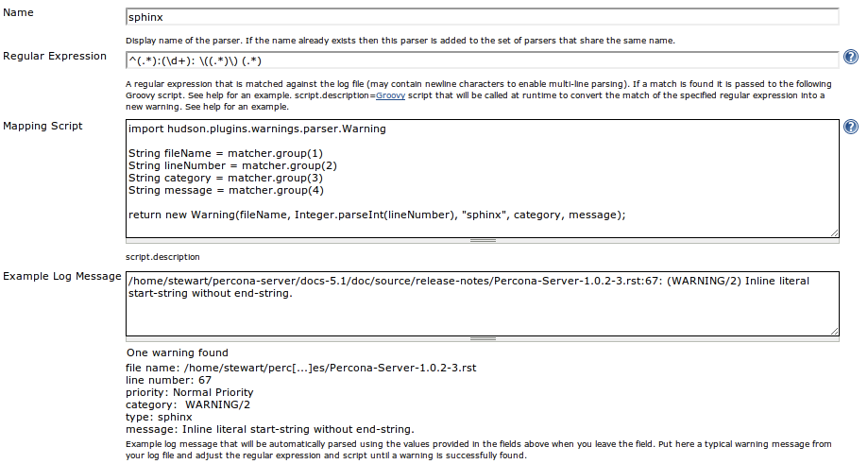
Task: Click the Name label
Action: (x=18, y=12)
